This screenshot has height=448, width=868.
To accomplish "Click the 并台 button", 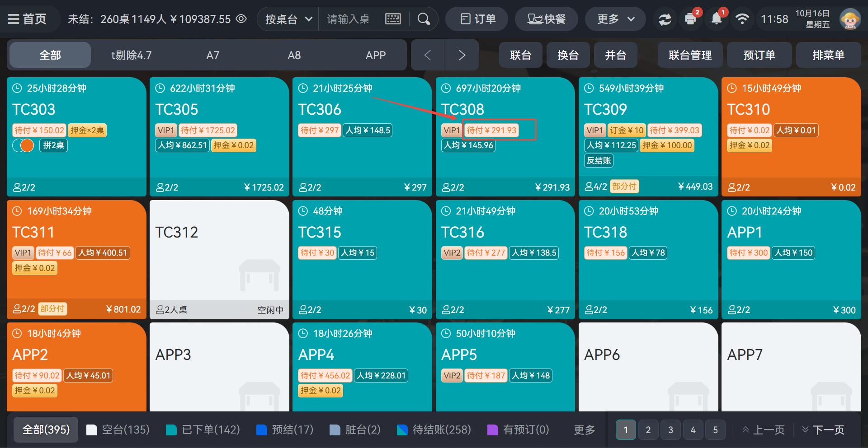I will point(615,55).
